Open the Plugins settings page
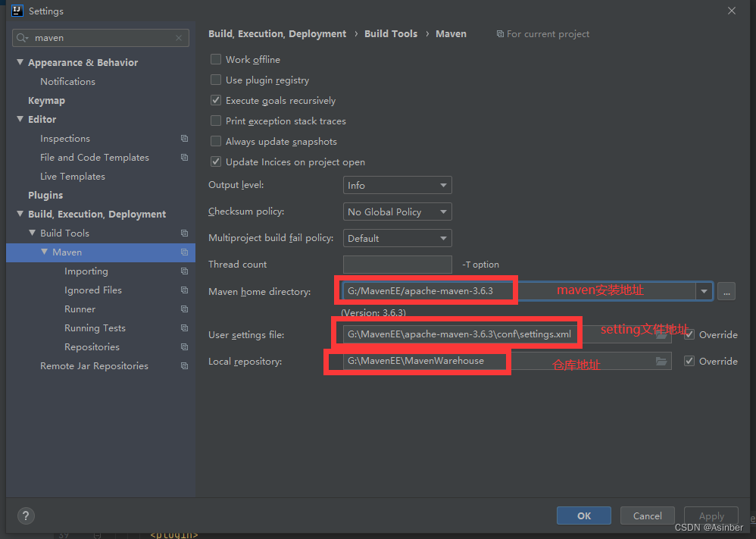This screenshot has width=756, height=539. [45, 195]
